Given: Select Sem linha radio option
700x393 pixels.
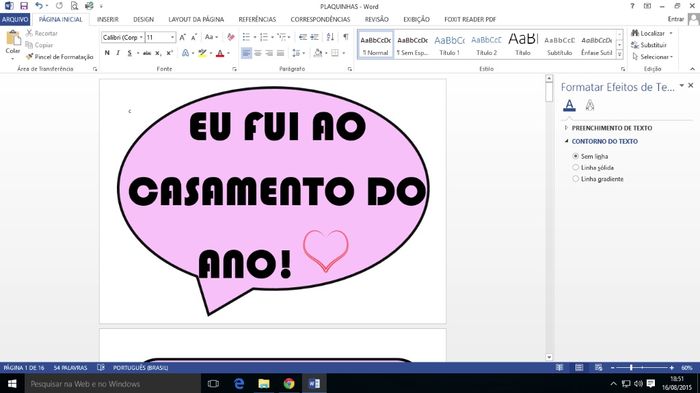Looking at the screenshot, I should tap(575, 156).
